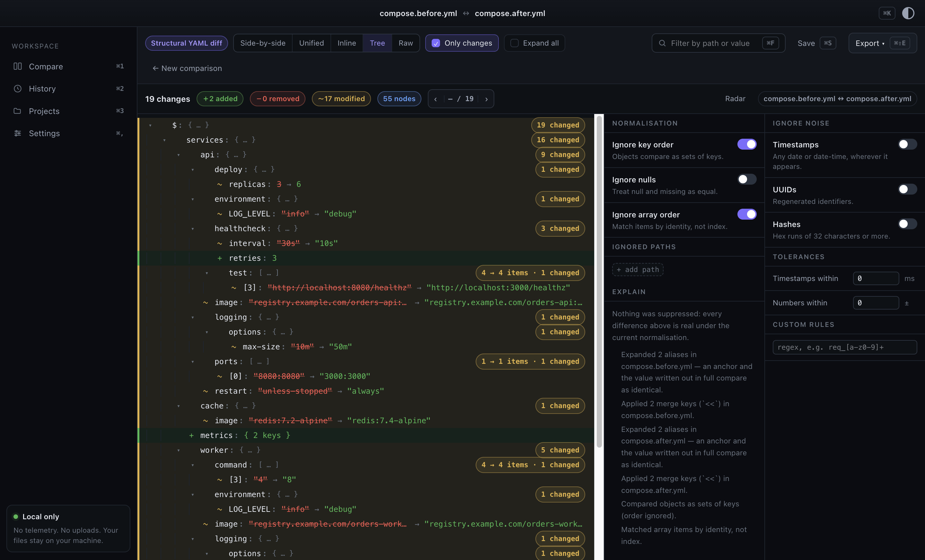Click the tree view vertical scrollbar
The image size is (925, 560).
tap(599, 282)
